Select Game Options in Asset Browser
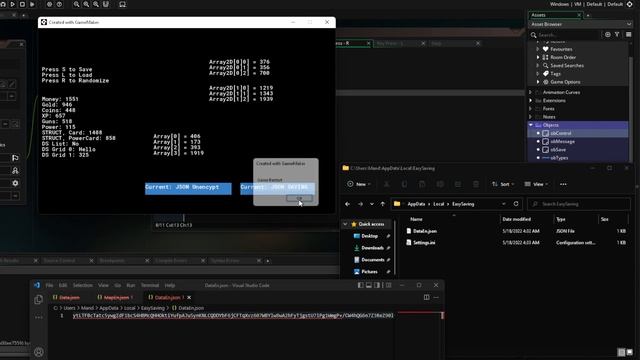Screen dimensions: 640x360 coord(565,82)
